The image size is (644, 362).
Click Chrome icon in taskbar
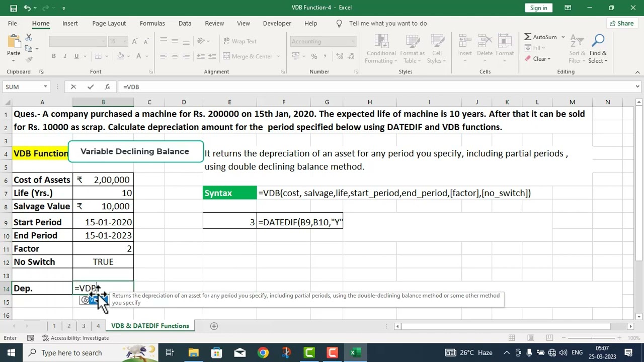coord(263,352)
